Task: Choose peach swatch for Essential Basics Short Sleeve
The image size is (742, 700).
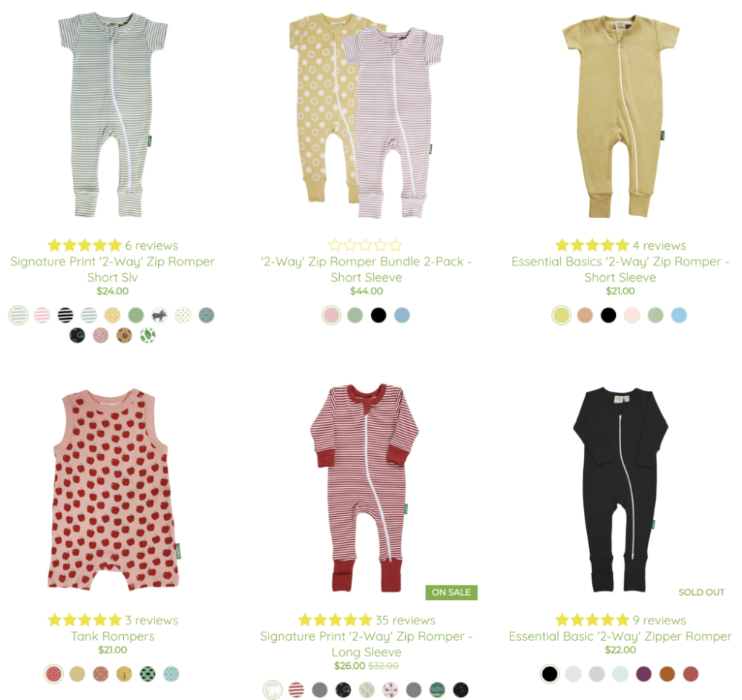Action: pyautogui.click(x=585, y=315)
